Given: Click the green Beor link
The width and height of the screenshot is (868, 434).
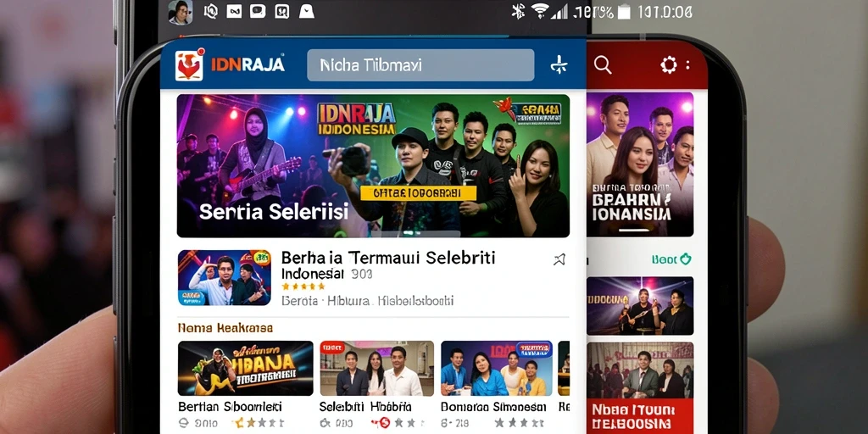Looking at the screenshot, I should tap(671, 259).
